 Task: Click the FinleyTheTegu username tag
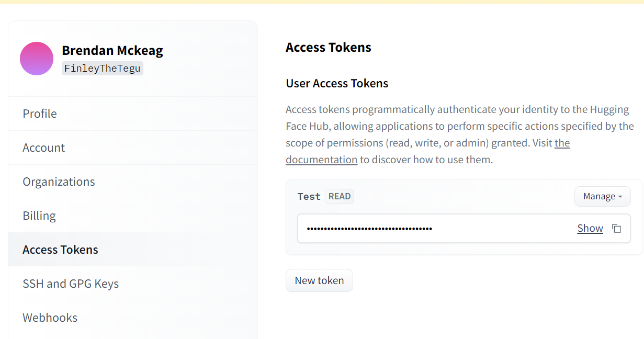click(x=103, y=69)
